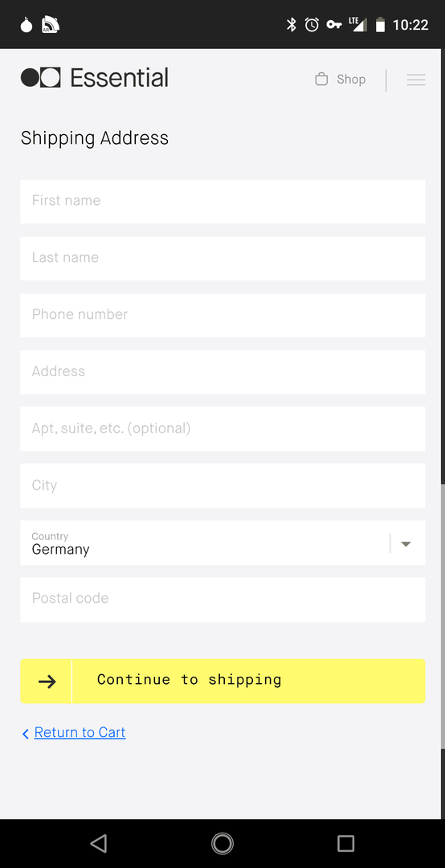Tap the Android home circle icon
Image resolution: width=445 pixels, height=868 pixels.
point(222,843)
